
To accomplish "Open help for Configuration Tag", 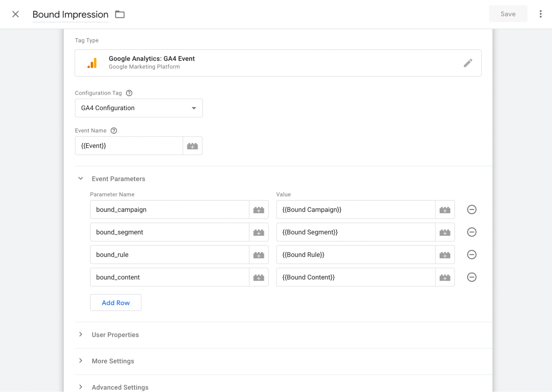I will (x=129, y=93).
